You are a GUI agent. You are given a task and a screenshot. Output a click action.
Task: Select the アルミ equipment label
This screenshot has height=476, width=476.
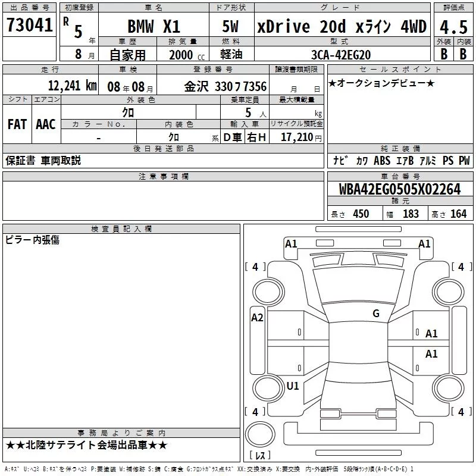pos(428,161)
